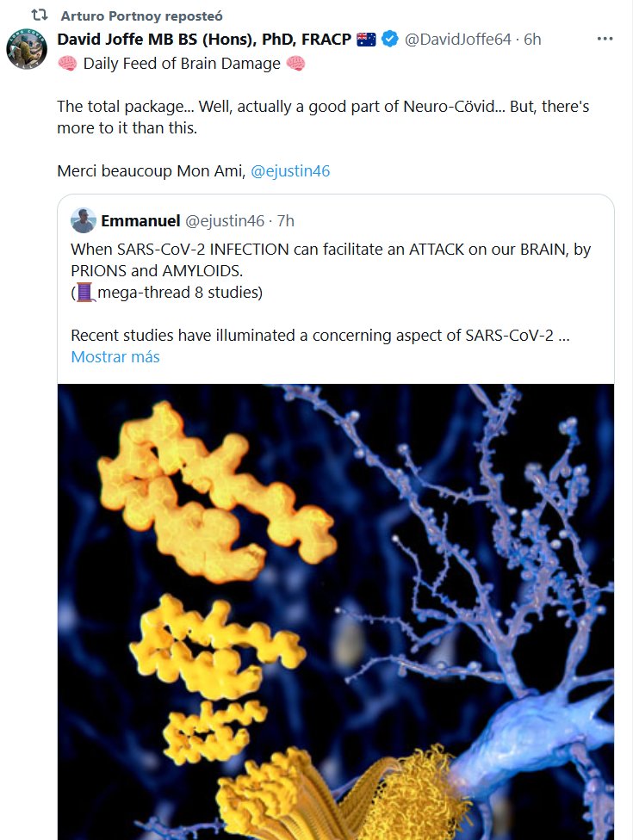Open the three-dot more options menu
The width and height of the screenshot is (639, 840).
[x=605, y=39]
